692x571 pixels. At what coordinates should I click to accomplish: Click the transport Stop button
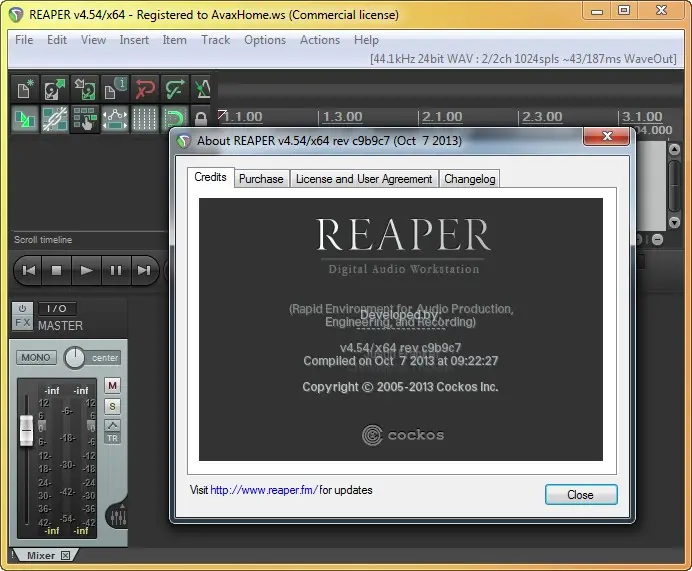coord(56,270)
